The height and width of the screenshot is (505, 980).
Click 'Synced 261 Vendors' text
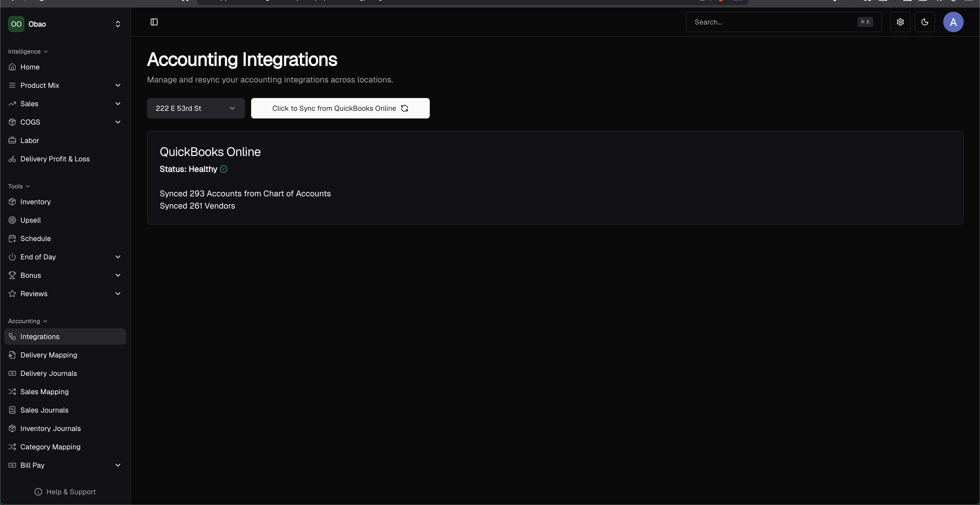tap(198, 206)
